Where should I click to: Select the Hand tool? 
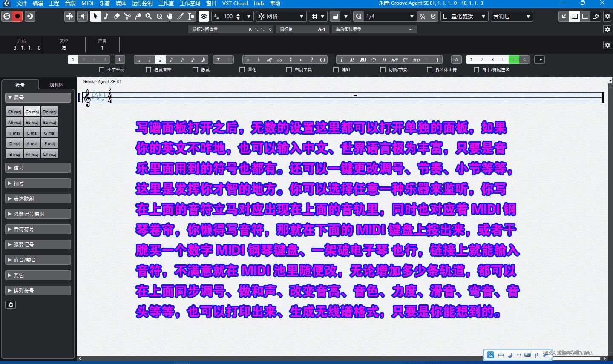170,16
